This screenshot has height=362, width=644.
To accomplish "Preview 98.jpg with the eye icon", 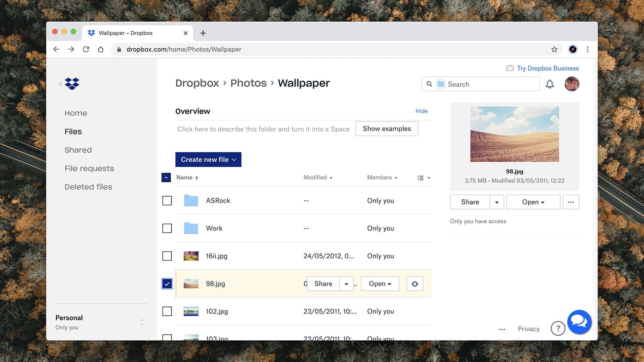I will 415,284.
